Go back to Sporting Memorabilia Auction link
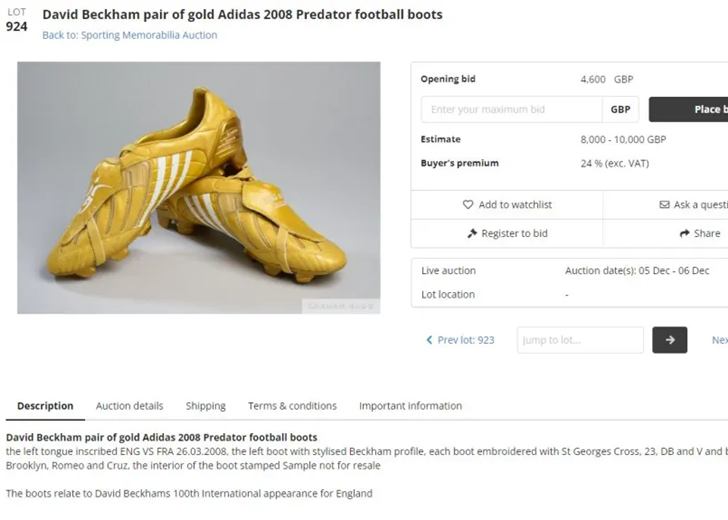Viewport: 728px width, 520px height. coord(130,35)
